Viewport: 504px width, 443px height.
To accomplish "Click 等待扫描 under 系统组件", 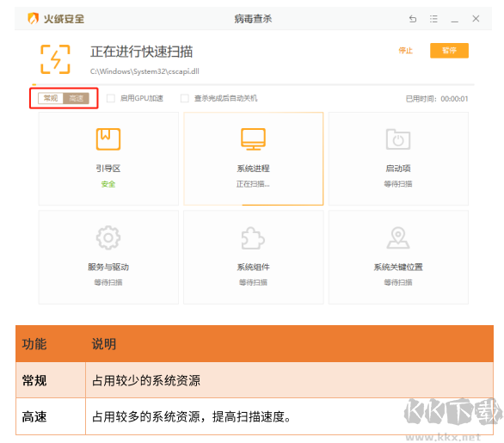I will coord(253,283).
